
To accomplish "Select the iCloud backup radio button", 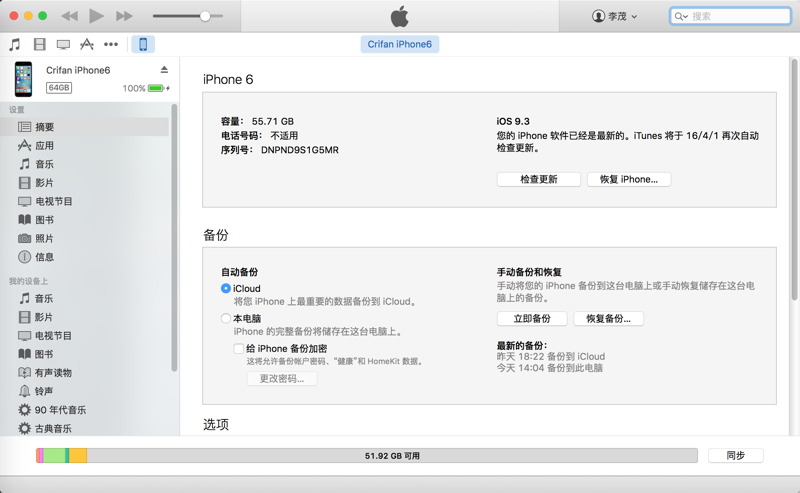I will 226,288.
